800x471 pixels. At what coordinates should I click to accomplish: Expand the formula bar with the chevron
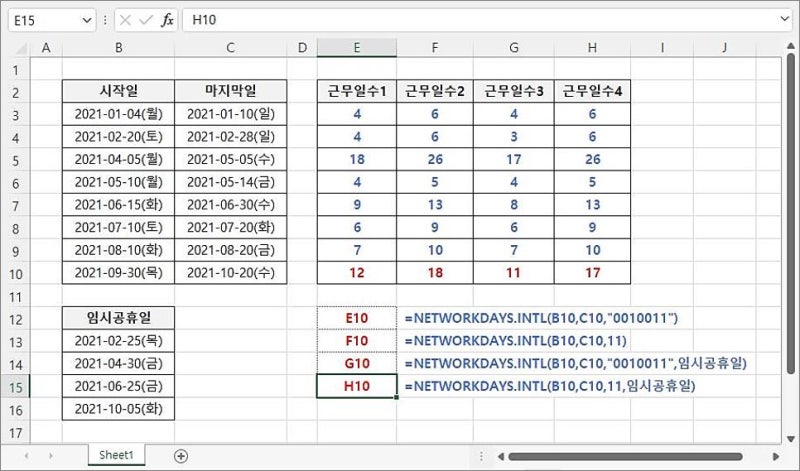coord(784,19)
